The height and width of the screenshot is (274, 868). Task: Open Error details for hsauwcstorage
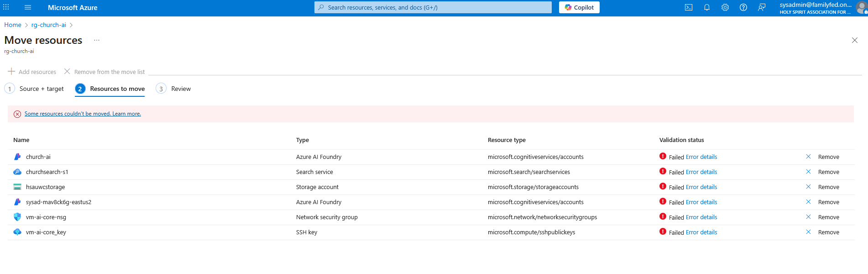point(701,187)
